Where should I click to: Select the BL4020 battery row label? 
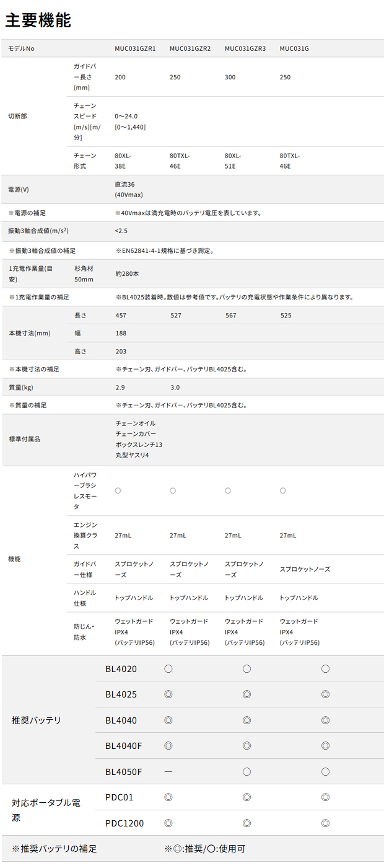click(x=121, y=668)
